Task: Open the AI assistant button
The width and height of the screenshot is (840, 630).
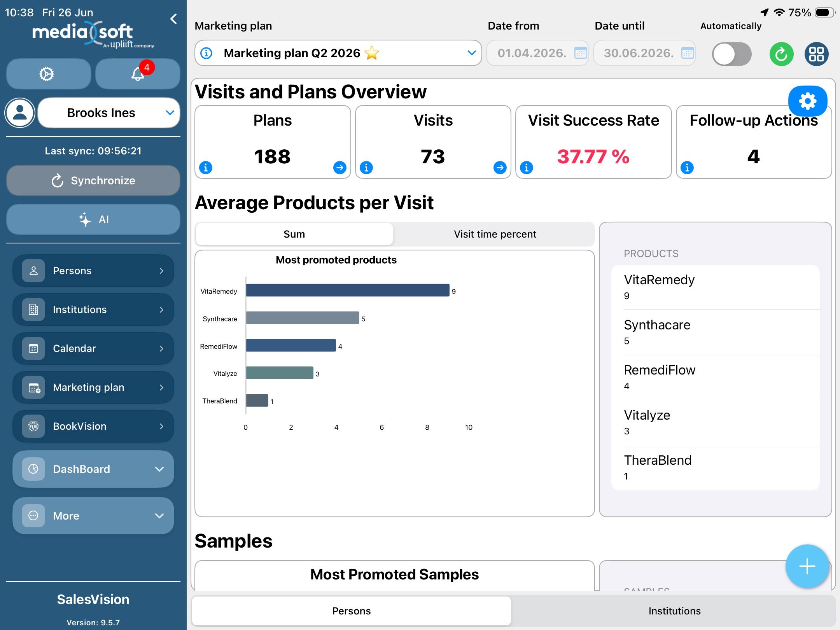Action: pyautogui.click(x=93, y=219)
